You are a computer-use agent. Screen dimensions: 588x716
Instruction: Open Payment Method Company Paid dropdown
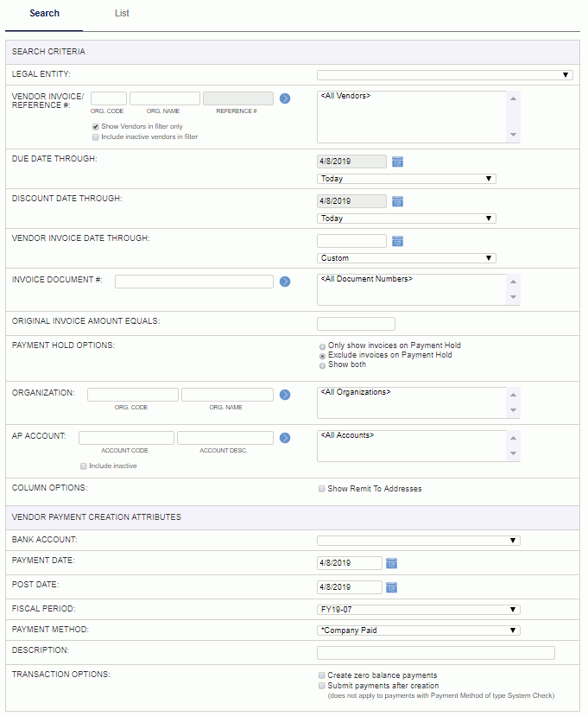pyautogui.click(x=419, y=630)
